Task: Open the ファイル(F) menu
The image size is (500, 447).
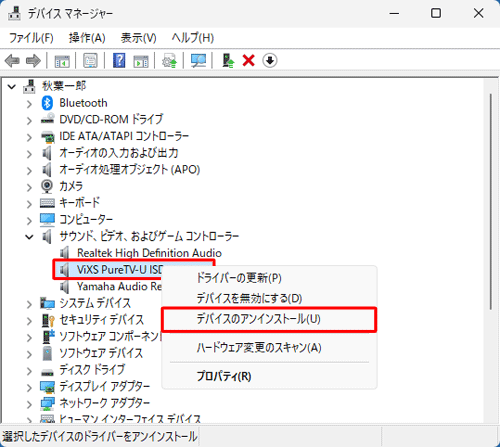Action: click(31, 38)
